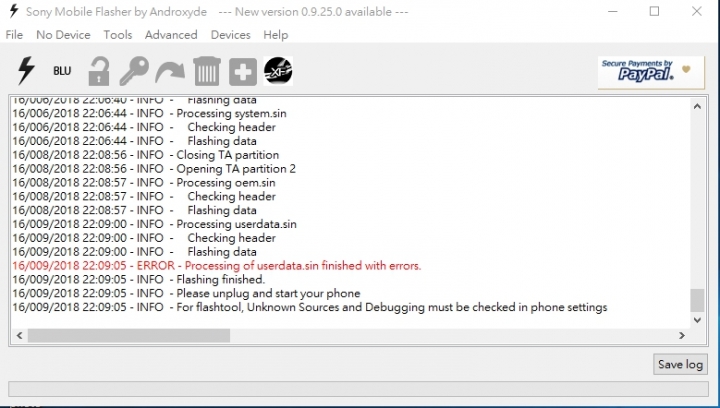Click the 'Processing userdata.sin' log line
The image size is (720, 408).
point(154,224)
